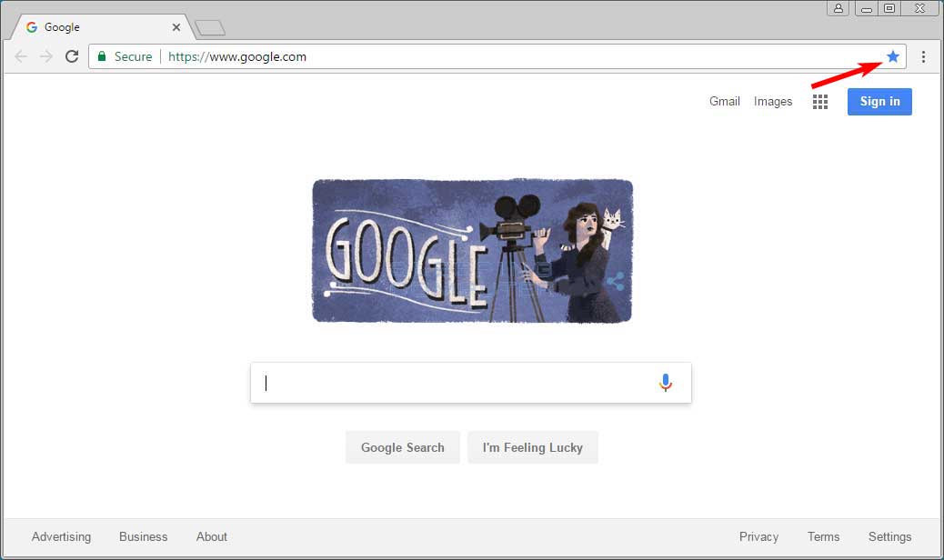Start voice search with microphone icon
The height and width of the screenshot is (560, 944).
point(665,383)
